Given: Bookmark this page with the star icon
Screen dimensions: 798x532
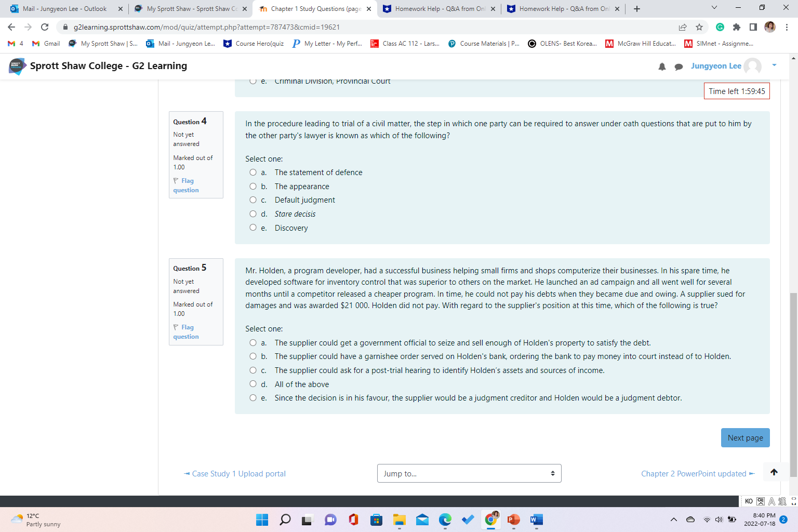Looking at the screenshot, I should click(x=699, y=27).
